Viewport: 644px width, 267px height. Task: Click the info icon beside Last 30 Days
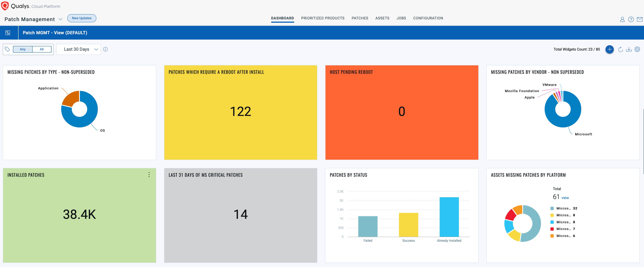(x=106, y=49)
